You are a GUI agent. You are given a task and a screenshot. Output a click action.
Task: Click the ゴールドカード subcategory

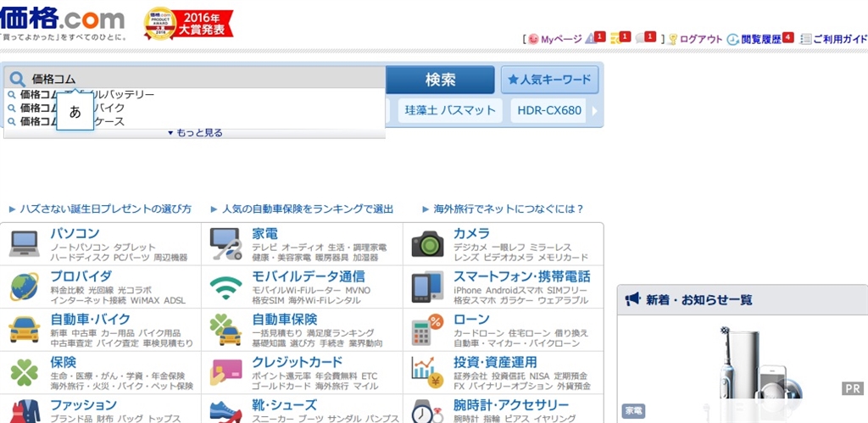click(281, 386)
